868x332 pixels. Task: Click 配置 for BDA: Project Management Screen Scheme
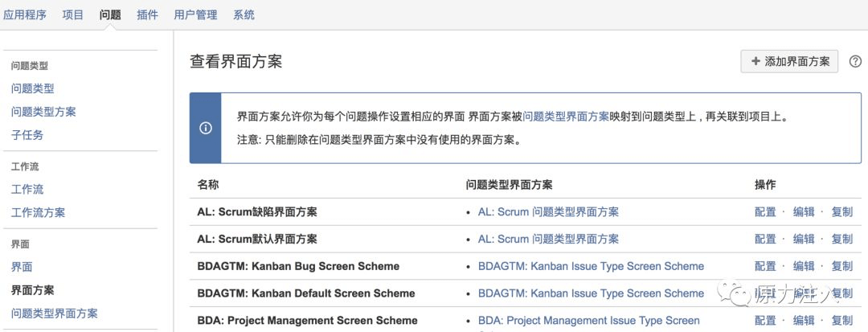tap(765, 321)
